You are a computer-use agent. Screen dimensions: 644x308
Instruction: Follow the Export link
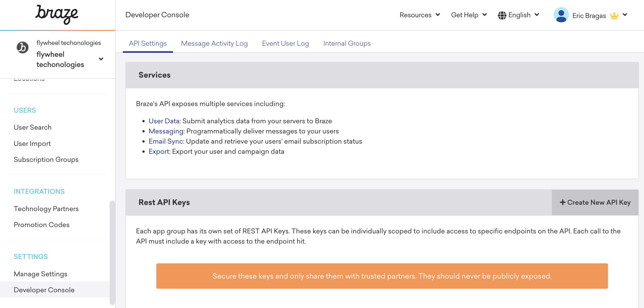[x=159, y=151]
